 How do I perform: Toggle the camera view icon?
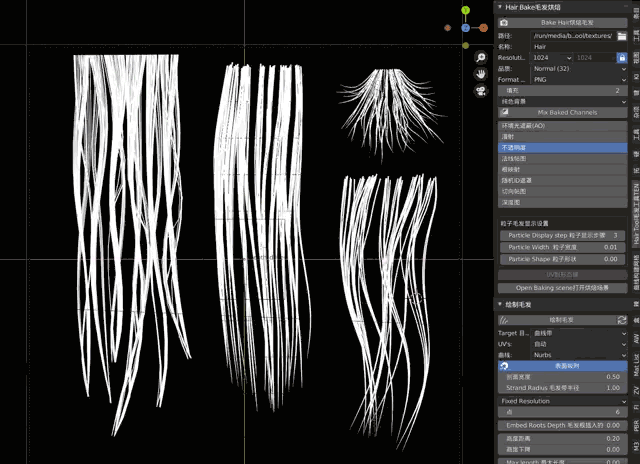(x=481, y=91)
